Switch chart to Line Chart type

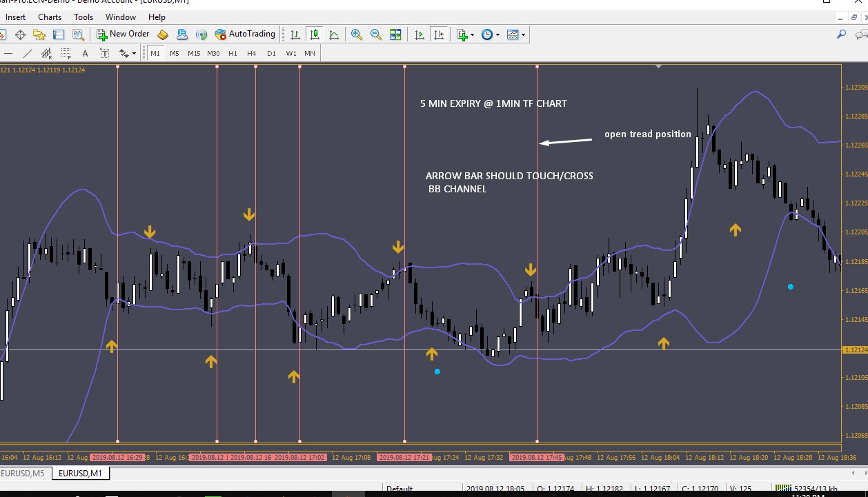[x=334, y=34]
